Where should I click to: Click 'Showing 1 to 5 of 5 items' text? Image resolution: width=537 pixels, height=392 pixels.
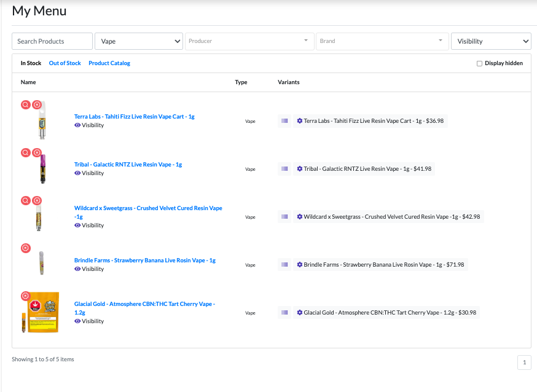43,359
